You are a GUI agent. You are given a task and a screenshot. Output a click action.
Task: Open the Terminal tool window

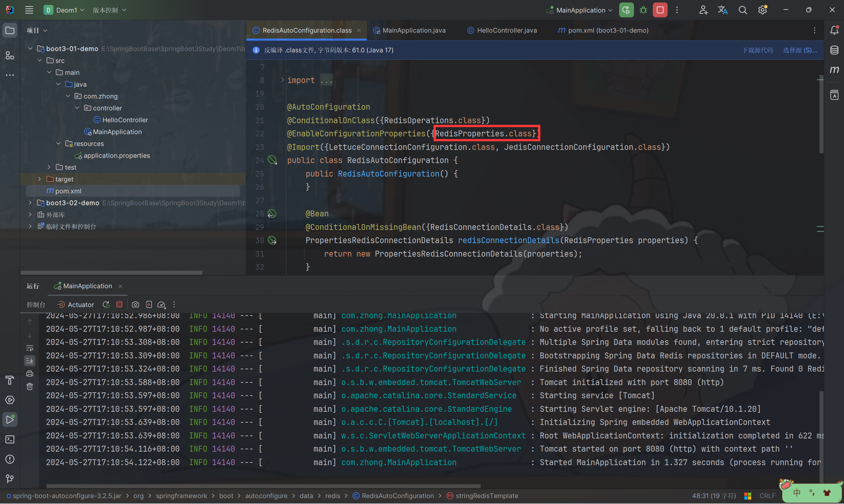(x=10, y=439)
